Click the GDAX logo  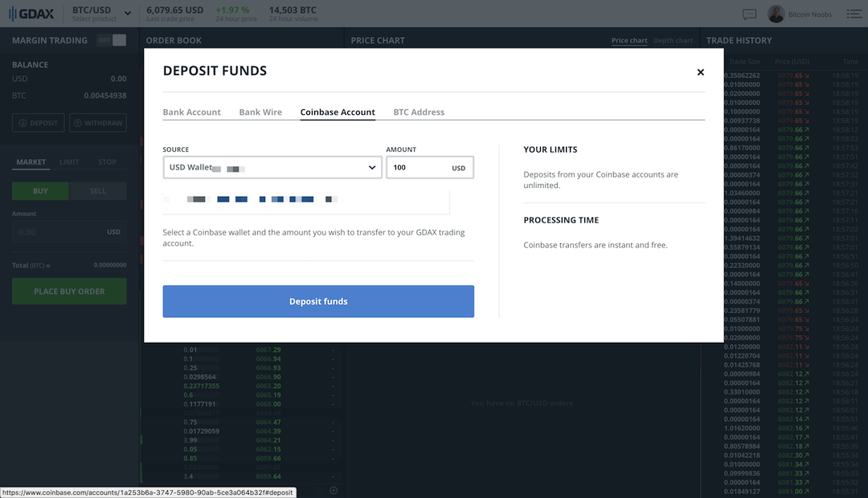click(x=32, y=14)
